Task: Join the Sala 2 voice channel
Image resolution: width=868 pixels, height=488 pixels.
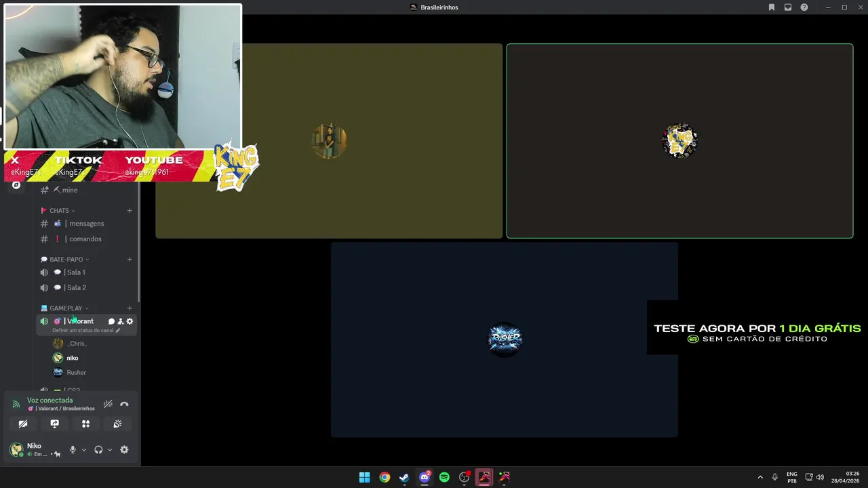Action: 86,287
